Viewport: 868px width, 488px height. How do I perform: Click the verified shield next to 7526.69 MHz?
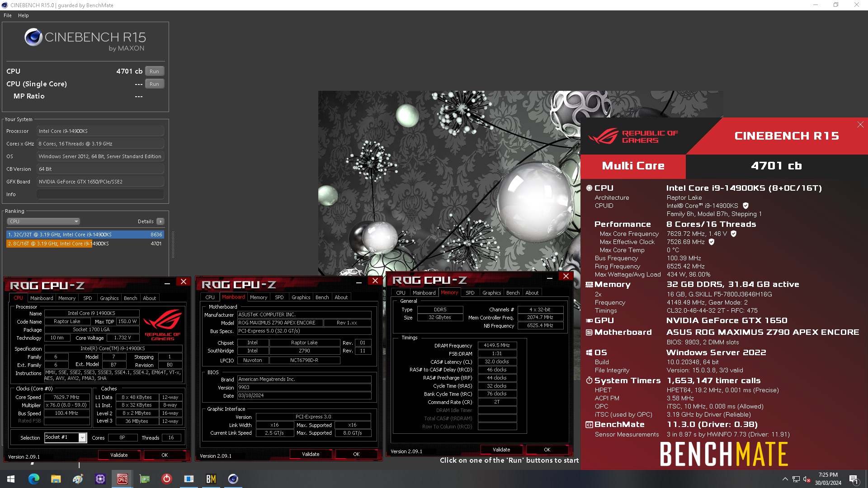712,242
